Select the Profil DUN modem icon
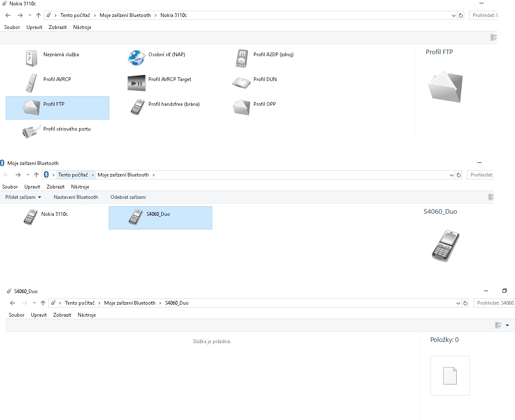The height and width of the screenshot is (420, 515). (x=242, y=83)
